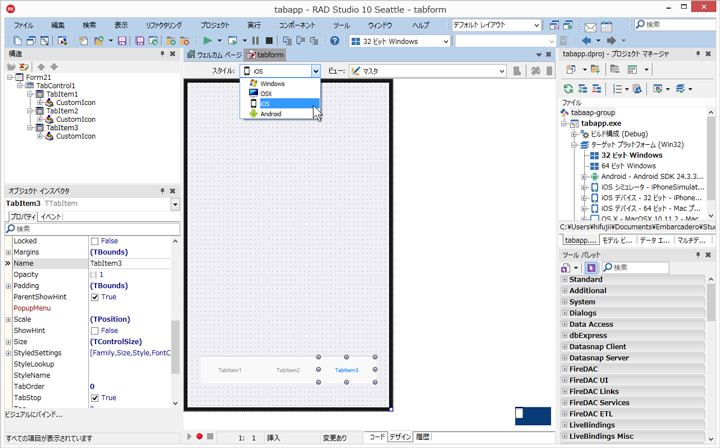Choose Android in the style dropdown list

(280, 114)
